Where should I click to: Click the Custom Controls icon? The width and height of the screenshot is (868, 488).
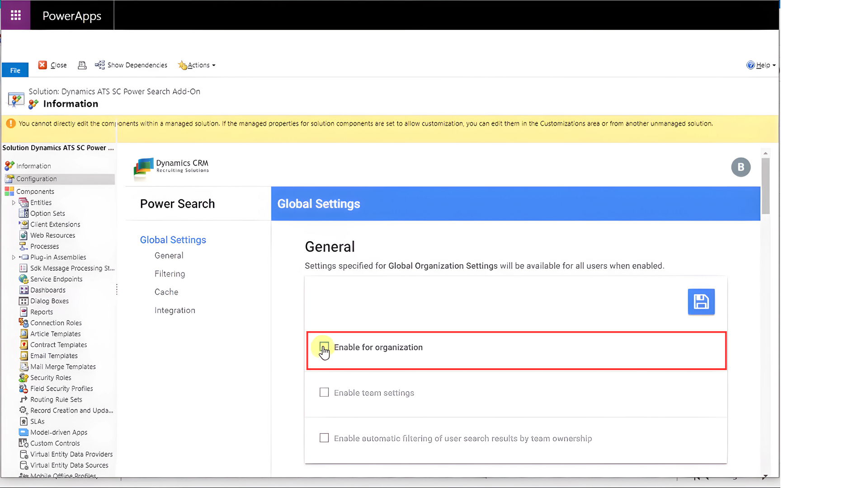point(24,443)
